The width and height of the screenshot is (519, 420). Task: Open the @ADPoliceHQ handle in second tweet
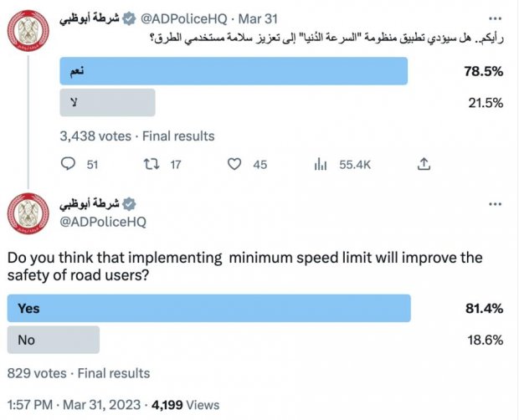(102, 222)
